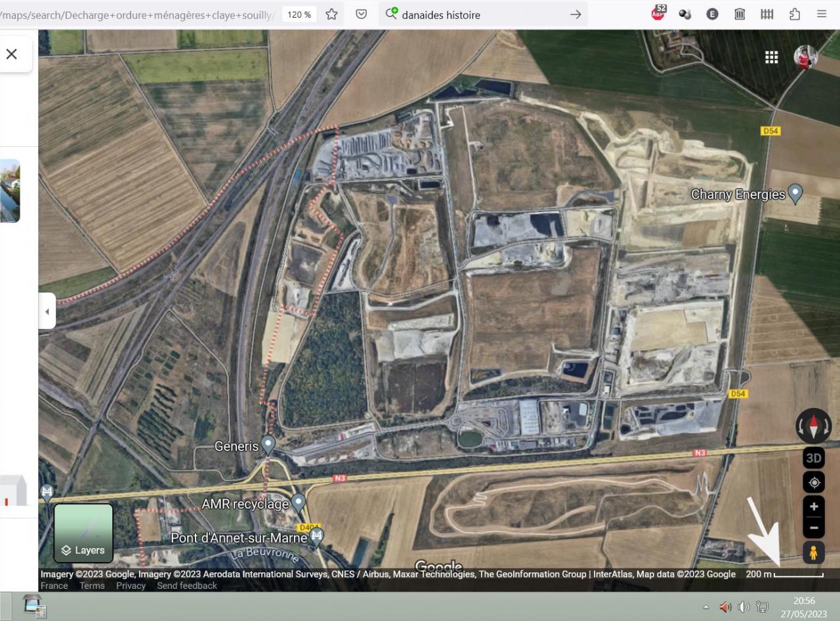Viewport: 840px width, 621px height.
Task: Zoom in on the map with plus
Action: pyautogui.click(x=814, y=507)
